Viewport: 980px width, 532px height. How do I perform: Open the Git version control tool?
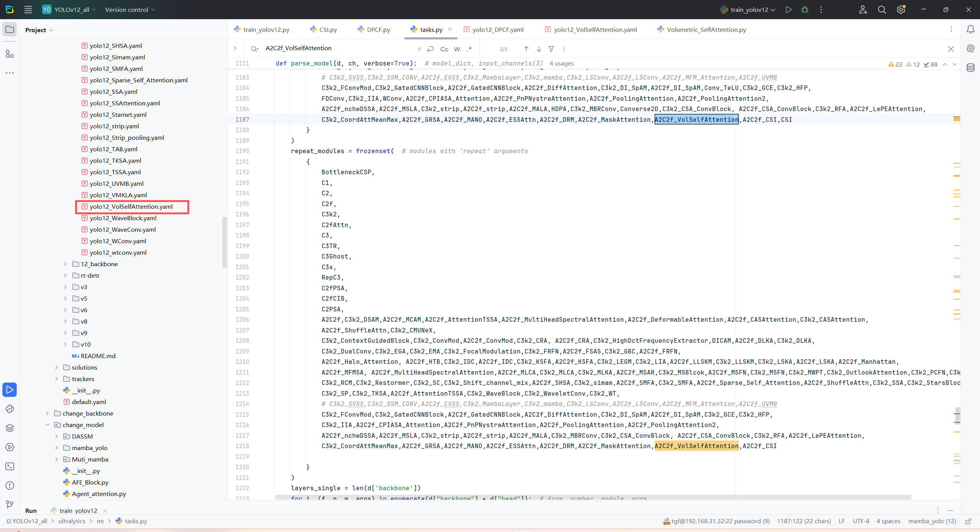tap(10, 504)
